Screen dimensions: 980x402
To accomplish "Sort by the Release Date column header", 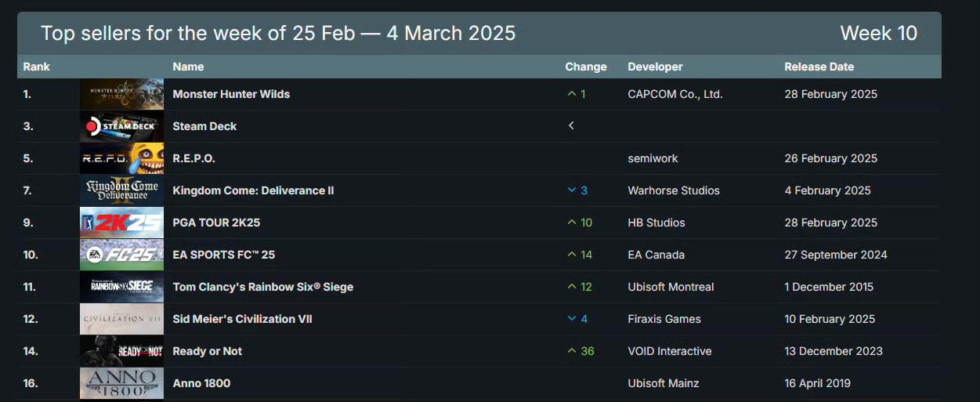I will click(x=819, y=67).
